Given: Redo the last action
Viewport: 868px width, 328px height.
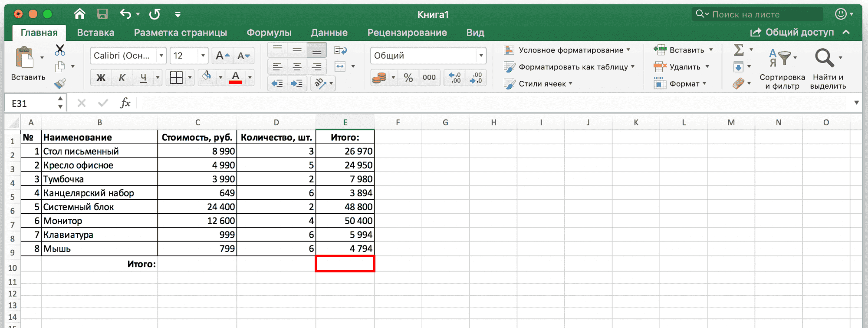Looking at the screenshot, I should pos(155,14).
